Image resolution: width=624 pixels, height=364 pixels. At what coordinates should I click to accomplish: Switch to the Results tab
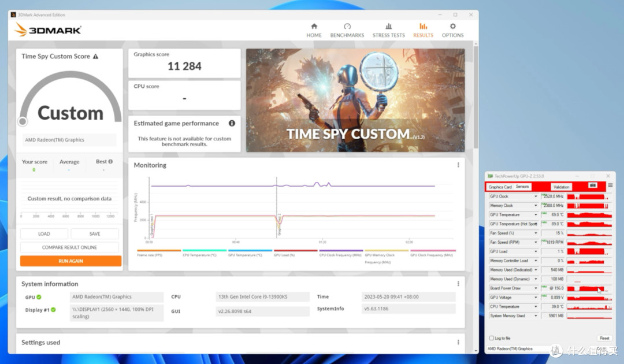tap(423, 30)
